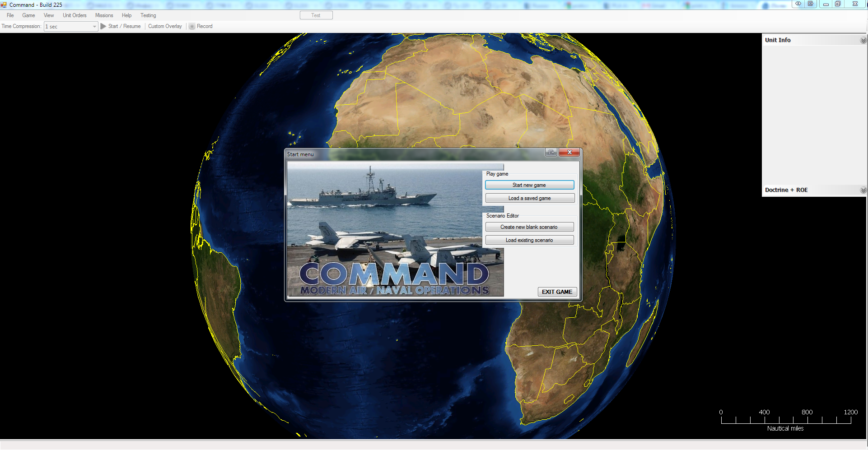Click the Test button in the menu bar
Image resolution: width=868 pixels, height=450 pixels.
tap(316, 15)
